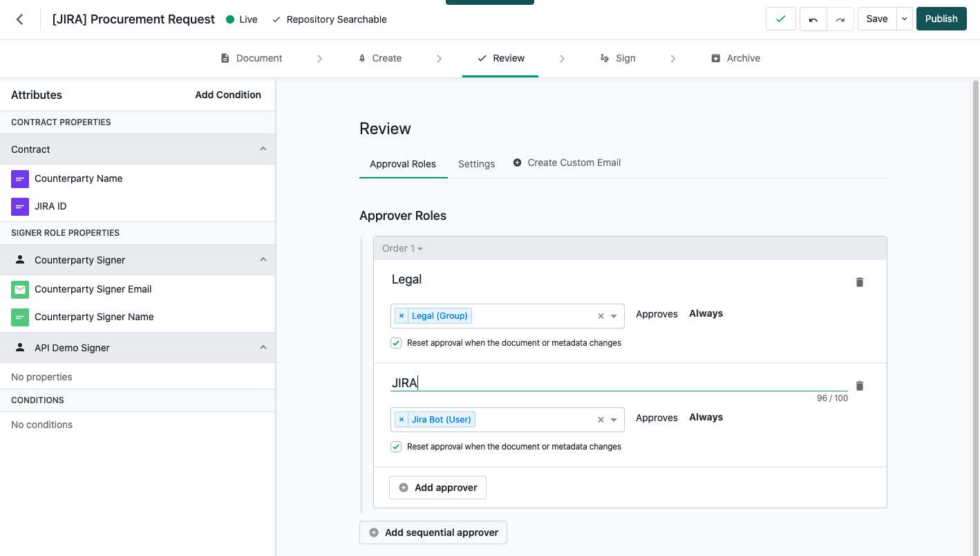Click the JIRA ID attribute icon
This screenshot has height=556, width=980.
tap(20, 206)
